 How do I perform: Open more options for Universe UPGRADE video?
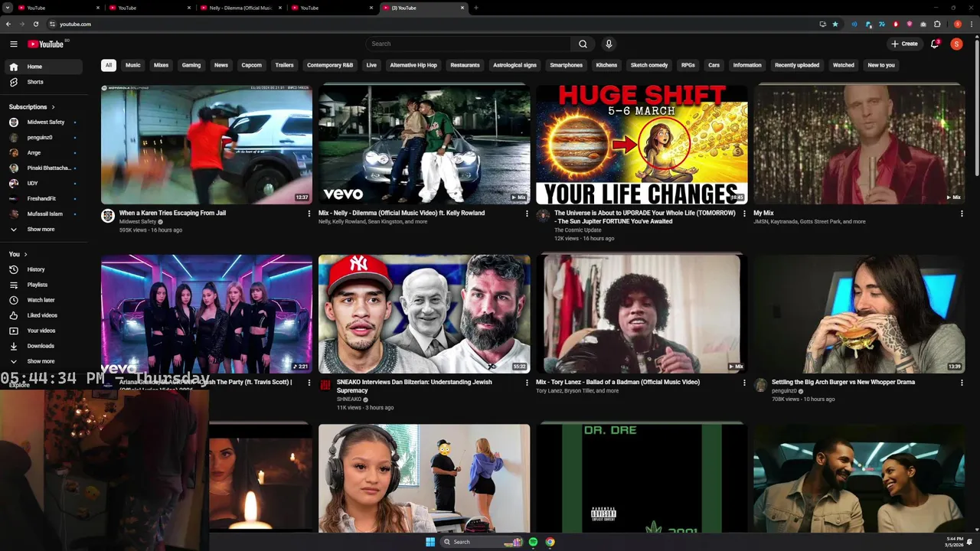click(744, 214)
